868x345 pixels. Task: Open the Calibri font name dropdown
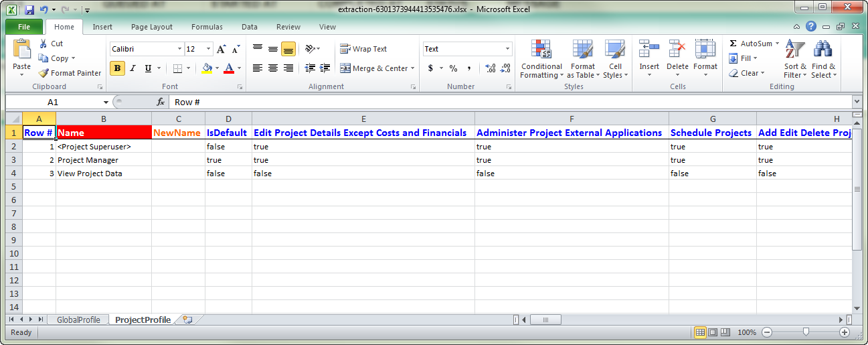[179, 49]
